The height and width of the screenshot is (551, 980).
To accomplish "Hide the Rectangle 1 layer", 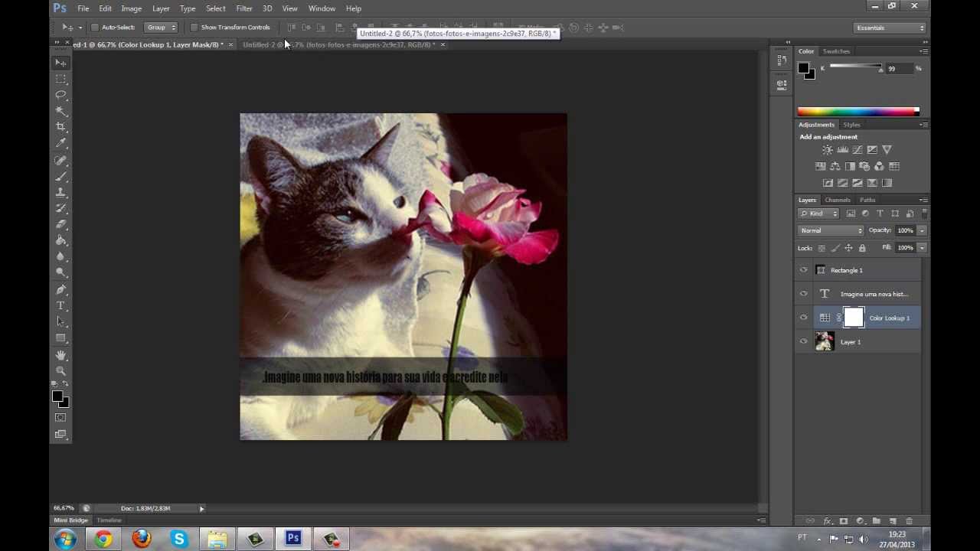I will coord(803,270).
